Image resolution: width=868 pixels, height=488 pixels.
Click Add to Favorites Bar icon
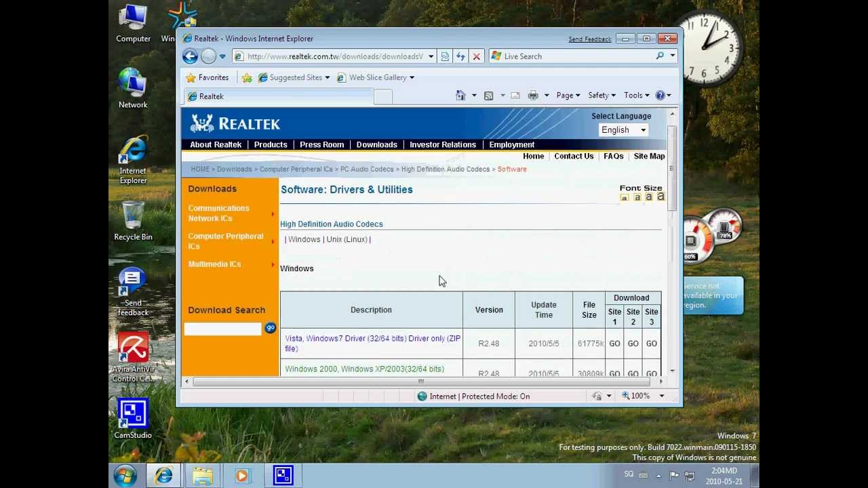pyautogui.click(x=247, y=78)
